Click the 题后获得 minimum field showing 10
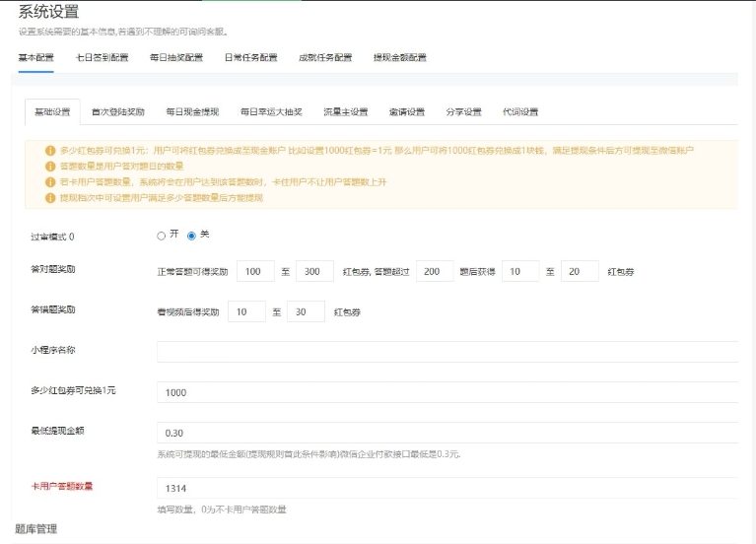Viewport: 756px width, 544px height. (x=520, y=272)
